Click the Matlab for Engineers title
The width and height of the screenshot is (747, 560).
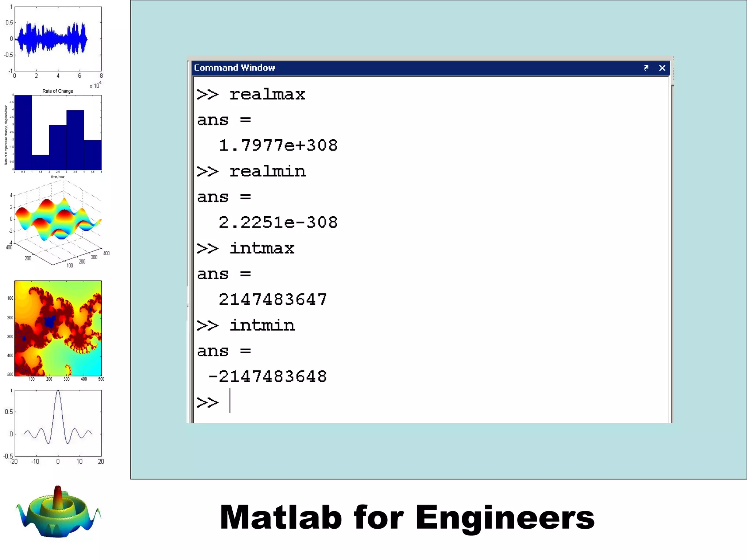click(x=407, y=518)
